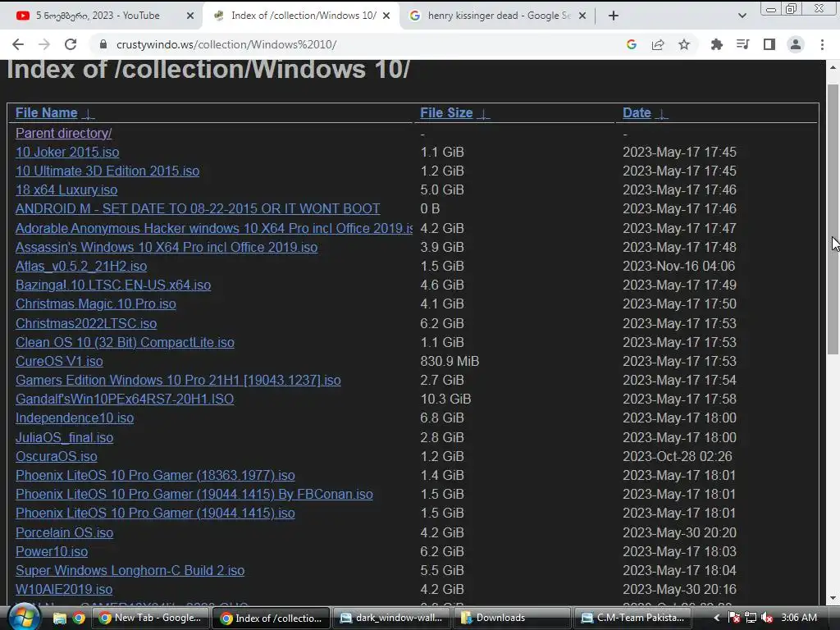Open the Google search side icon in address bar

click(632, 44)
